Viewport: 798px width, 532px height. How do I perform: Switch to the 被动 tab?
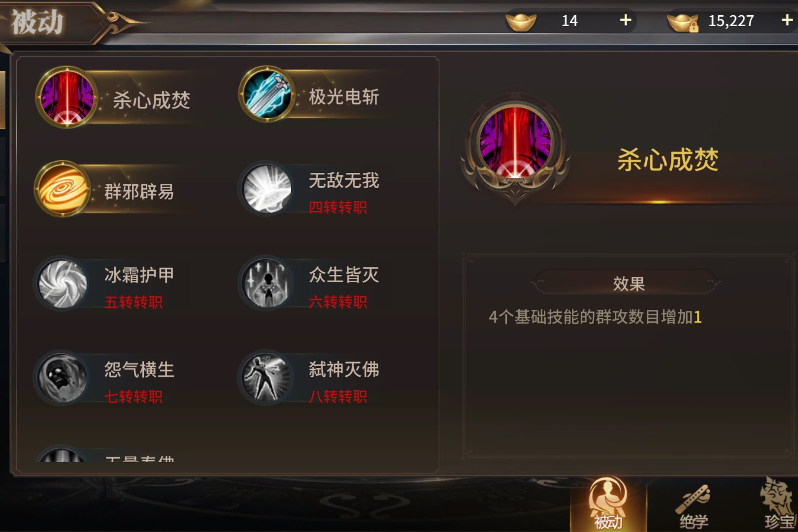coord(608,503)
